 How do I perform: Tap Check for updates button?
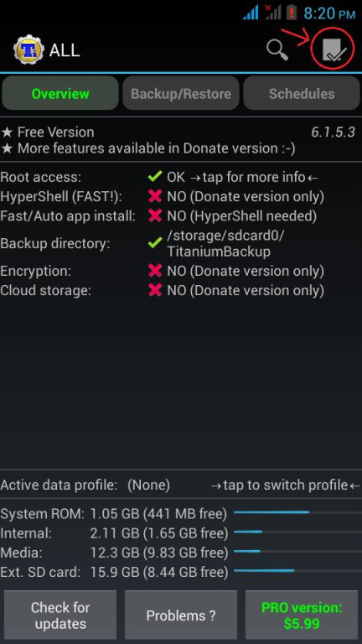point(60,615)
